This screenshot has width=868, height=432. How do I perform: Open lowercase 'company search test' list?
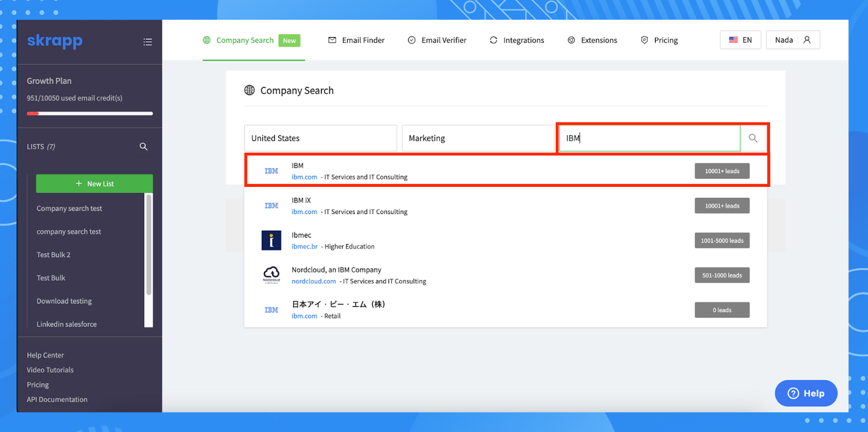[69, 232]
